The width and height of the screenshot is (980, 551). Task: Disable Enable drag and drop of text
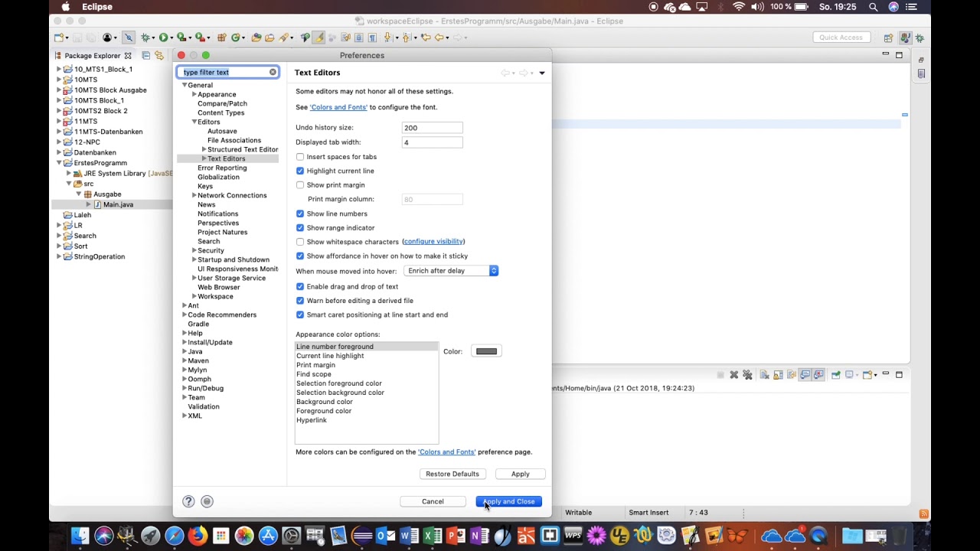tap(300, 287)
